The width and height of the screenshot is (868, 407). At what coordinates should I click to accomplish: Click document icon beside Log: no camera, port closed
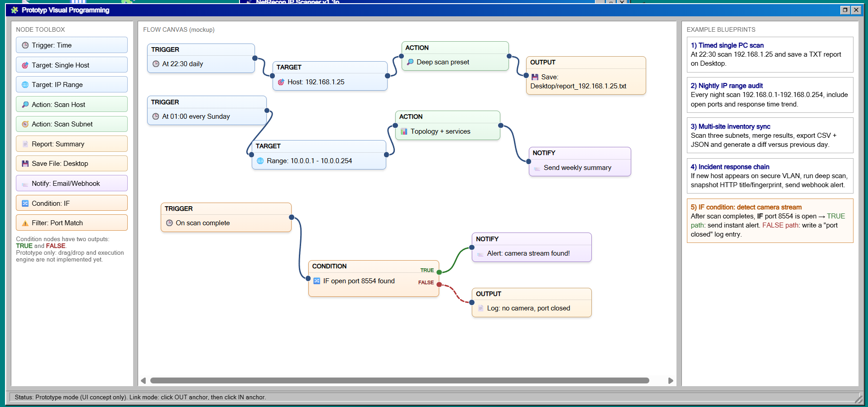point(480,308)
